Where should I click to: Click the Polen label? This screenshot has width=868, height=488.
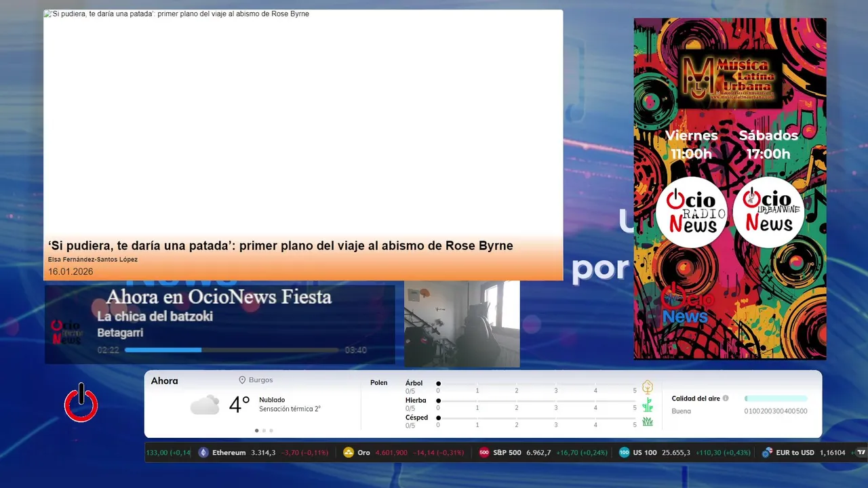click(379, 383)
